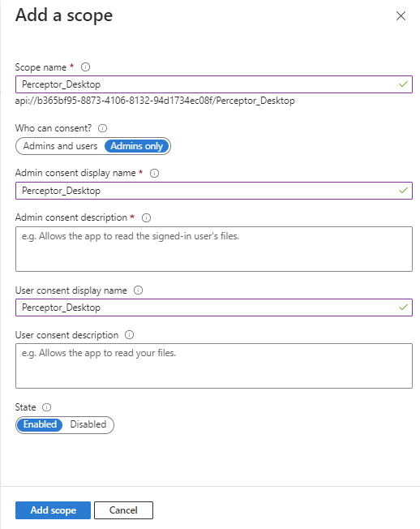The width and height of the screenshot is (420, 529).
Task: Click the info icon next to Scope name
Action: [x=85, y=67]
